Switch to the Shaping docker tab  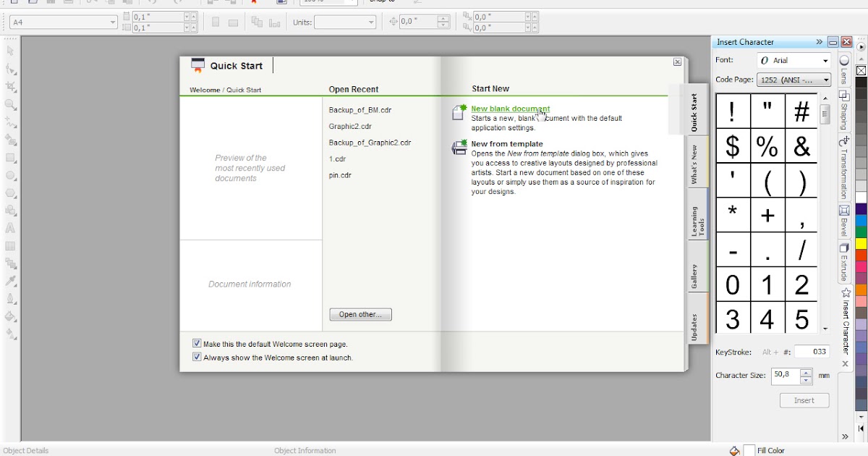point(844,110)
